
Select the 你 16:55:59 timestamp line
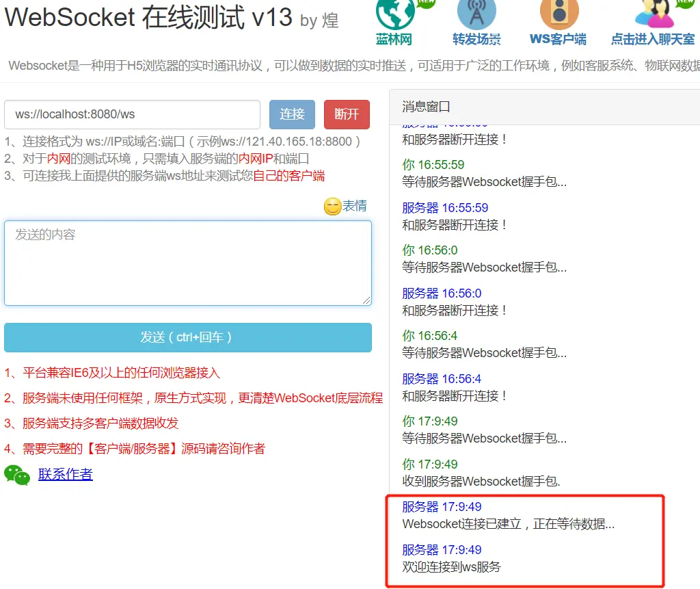pyautogui.click(x=433, y=164)
